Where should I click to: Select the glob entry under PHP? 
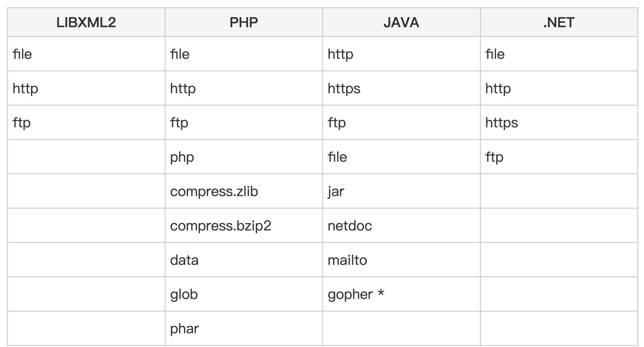(184, 294)
